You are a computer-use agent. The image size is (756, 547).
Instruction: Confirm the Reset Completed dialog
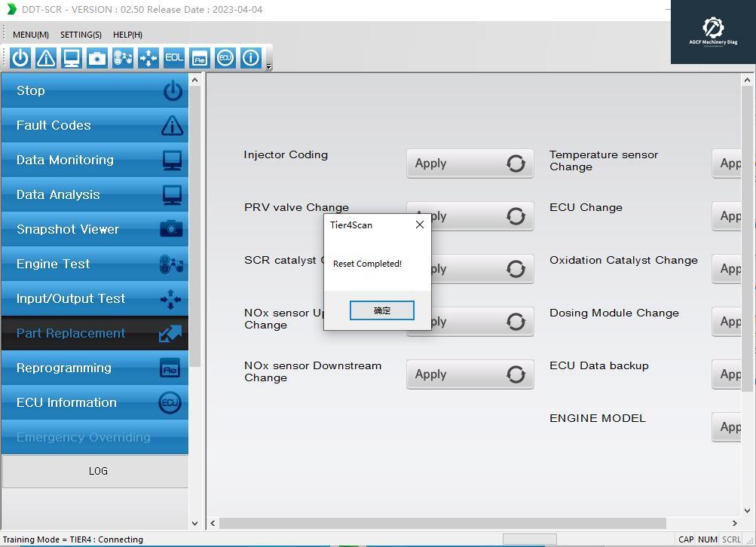point(382,310)
